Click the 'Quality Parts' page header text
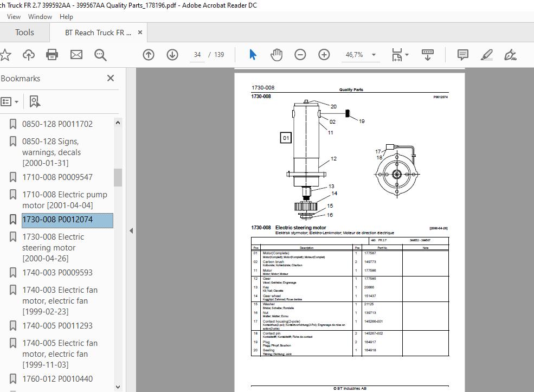Screen dimensions: 534x392 pyautogui.click(x=351, y=90)
